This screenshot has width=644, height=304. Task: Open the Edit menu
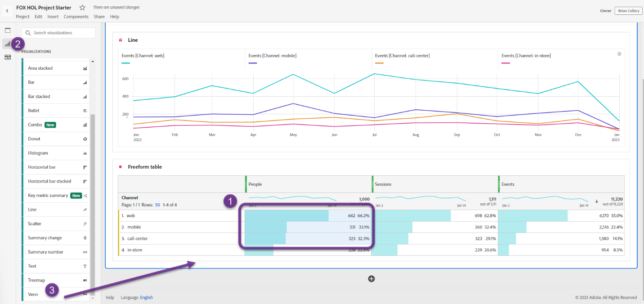38,17
